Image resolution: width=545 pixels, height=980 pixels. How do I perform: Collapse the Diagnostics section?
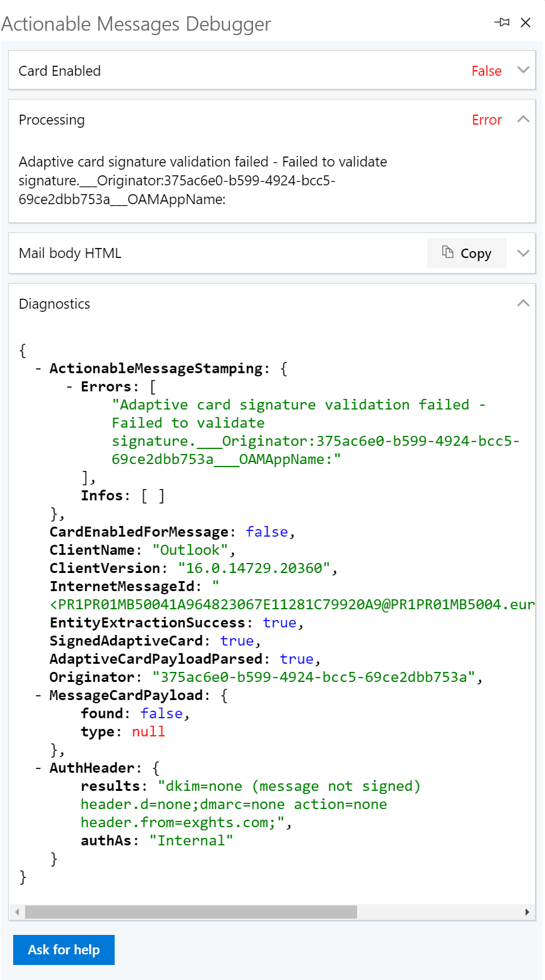[524, 302]
